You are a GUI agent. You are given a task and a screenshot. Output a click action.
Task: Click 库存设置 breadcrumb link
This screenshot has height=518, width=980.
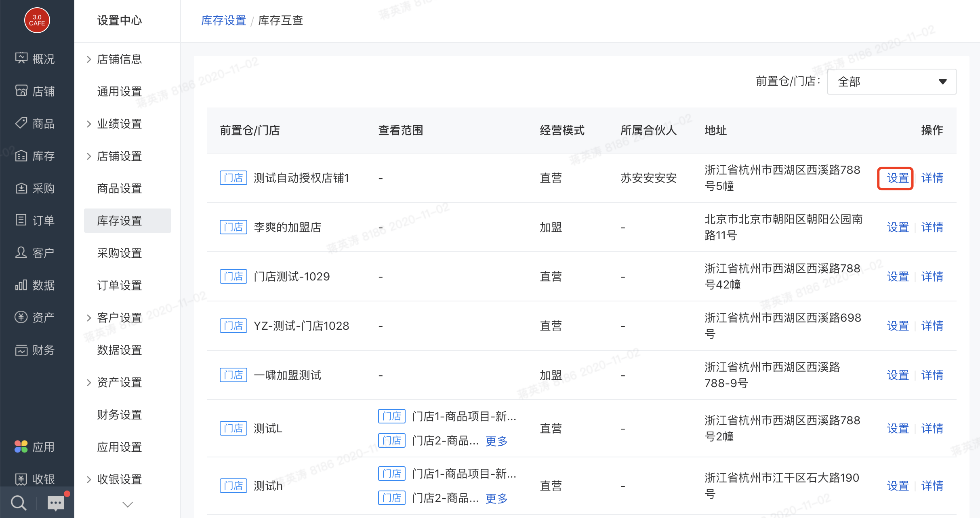[223, 21]
